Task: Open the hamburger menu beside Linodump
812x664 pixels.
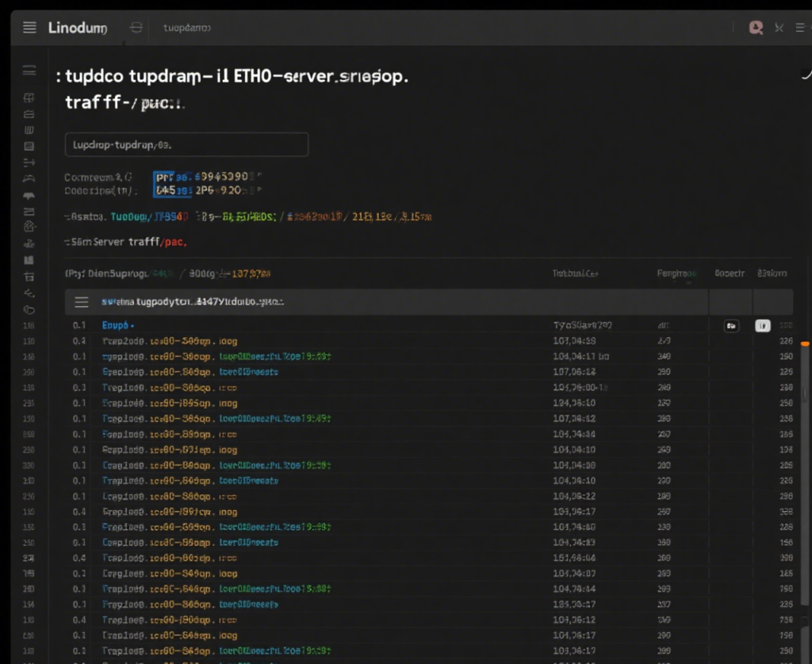Action: pyautogui.click(x=29, y=28)
